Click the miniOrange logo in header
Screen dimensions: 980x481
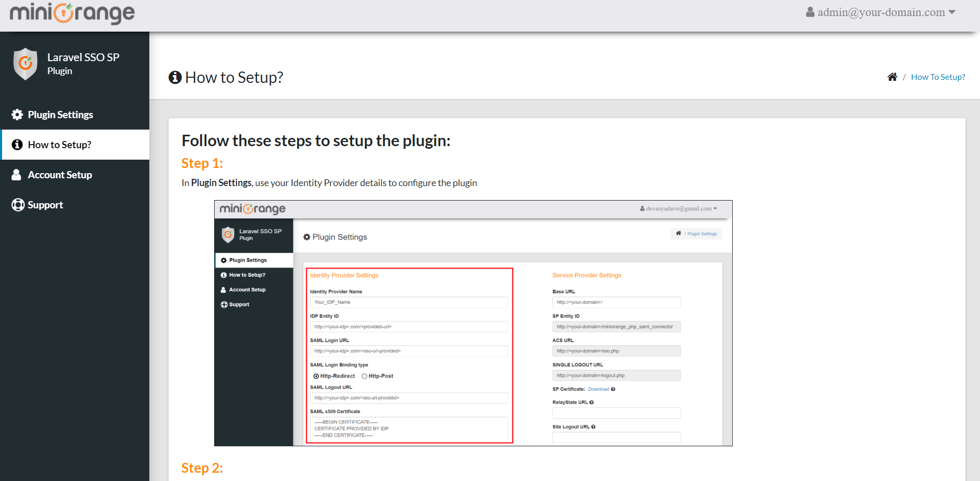[72, 13]
